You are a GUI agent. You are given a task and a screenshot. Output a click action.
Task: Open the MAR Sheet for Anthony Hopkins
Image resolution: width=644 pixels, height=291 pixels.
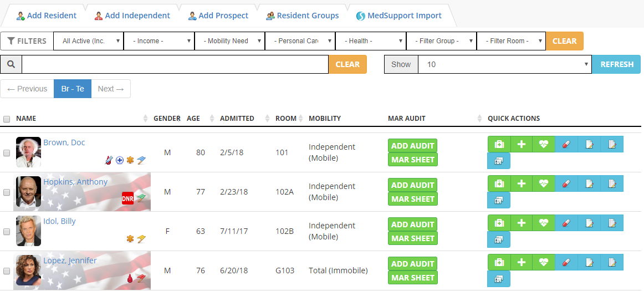coord(413,199)
